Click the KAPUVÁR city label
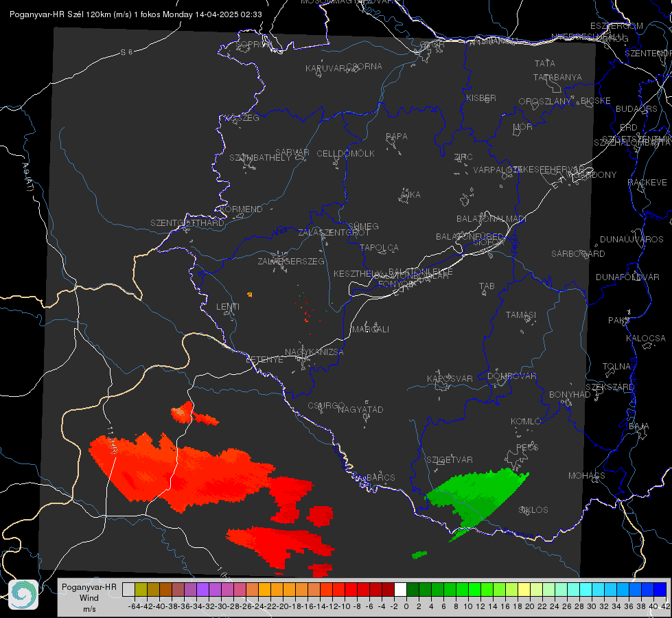 325,69
